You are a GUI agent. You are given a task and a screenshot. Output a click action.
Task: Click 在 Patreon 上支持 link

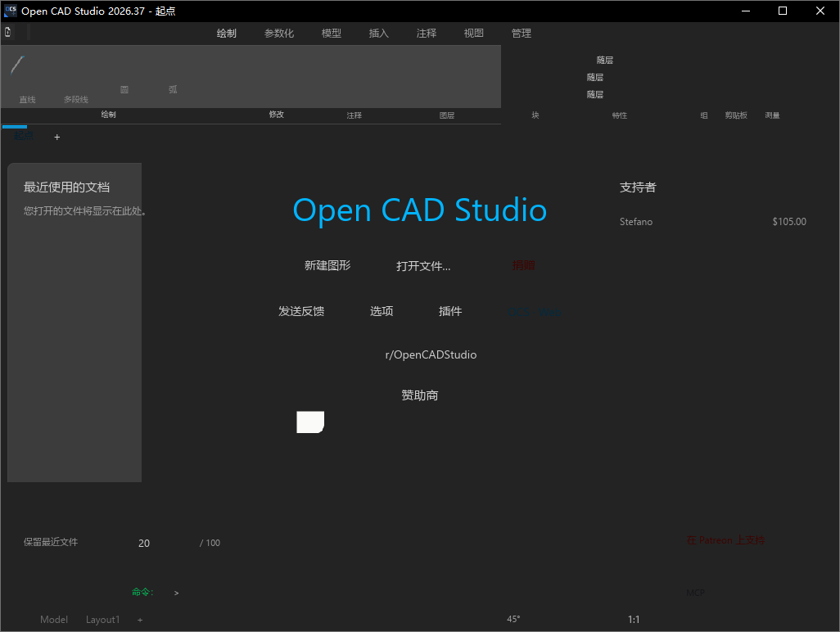(725, 539)
